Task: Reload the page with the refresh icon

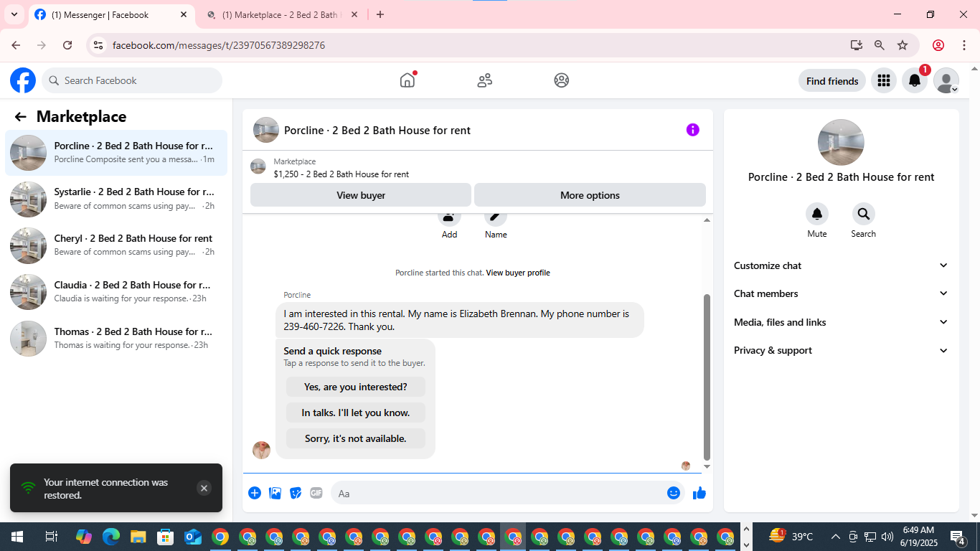Action: (x=67, y=45)
